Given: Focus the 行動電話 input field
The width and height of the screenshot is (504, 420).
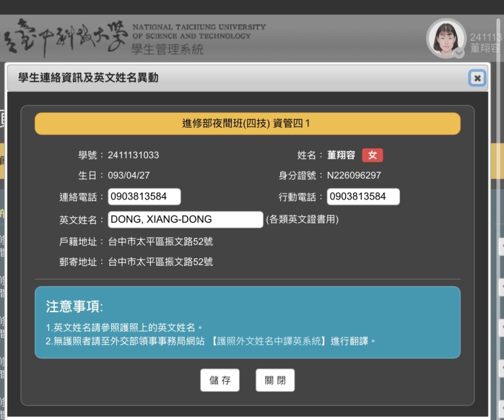Looking at the screenshot, I should [x=363, y=197].
